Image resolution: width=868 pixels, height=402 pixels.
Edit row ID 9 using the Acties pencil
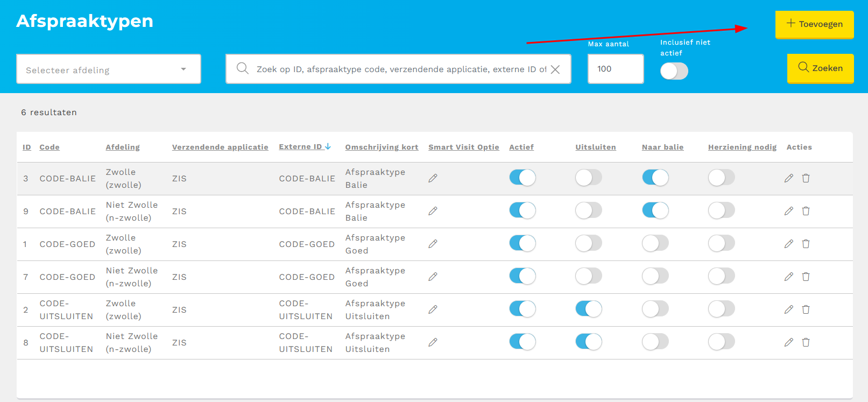pyautogui.click(x=788, y=211)
